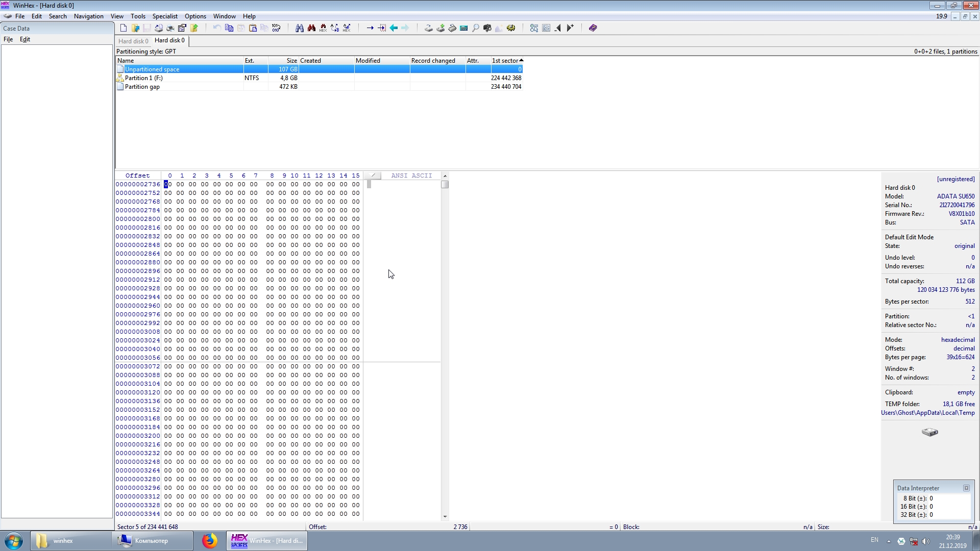Click the hex view scroll down arrow

pyautogui.click(x=445, y=517)
